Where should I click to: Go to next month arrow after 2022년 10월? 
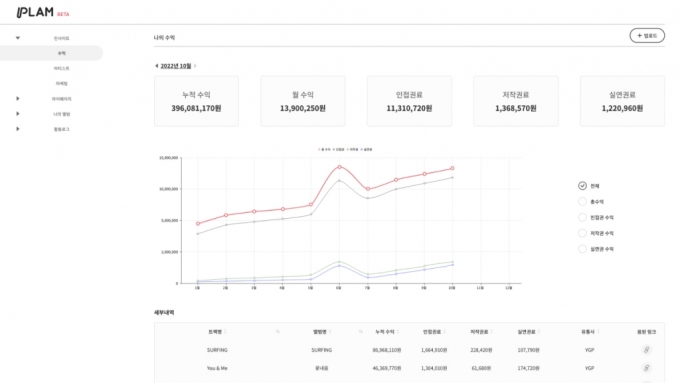coord(195,66)
